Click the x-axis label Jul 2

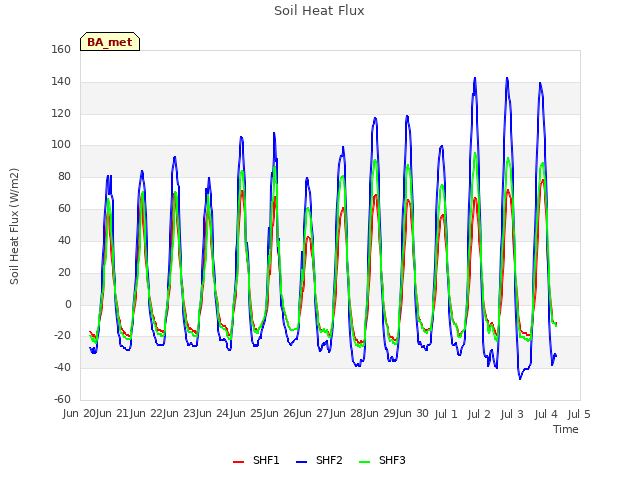(x=479, y=414)
